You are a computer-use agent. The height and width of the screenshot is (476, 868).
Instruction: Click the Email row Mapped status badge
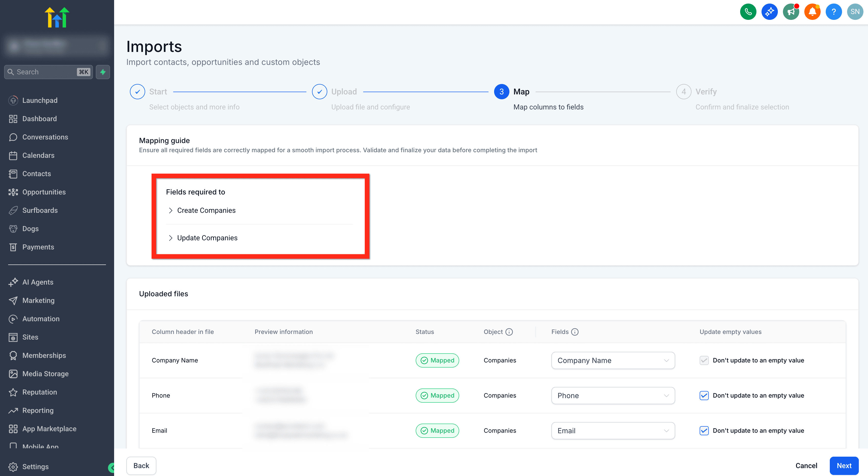(437, 430)
